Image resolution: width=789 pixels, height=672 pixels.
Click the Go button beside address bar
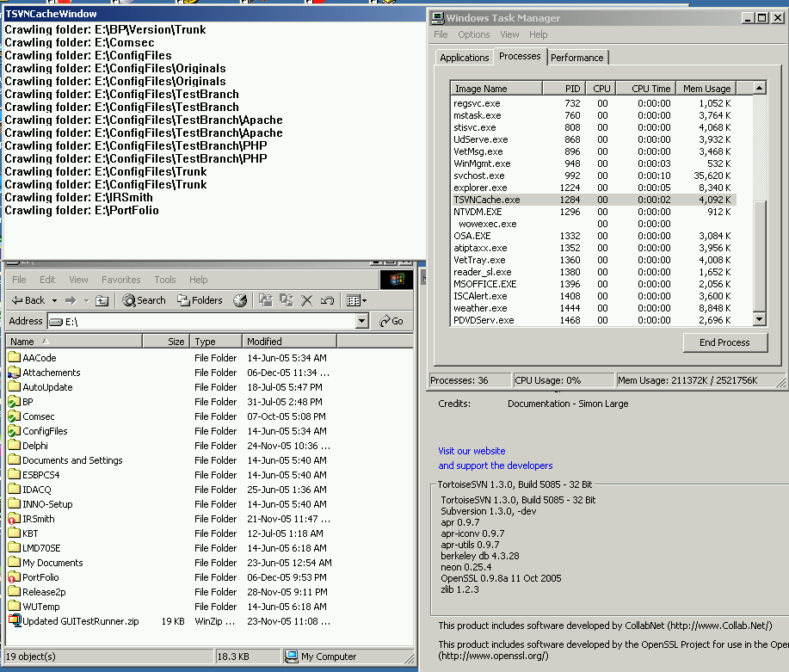tap(391, 321)
